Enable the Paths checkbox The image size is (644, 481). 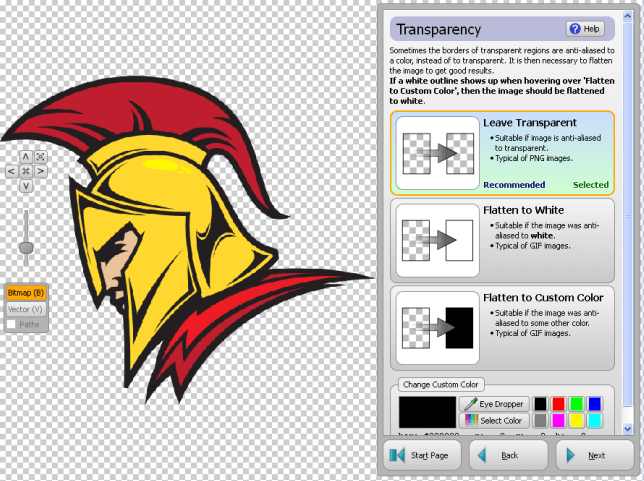11,324
